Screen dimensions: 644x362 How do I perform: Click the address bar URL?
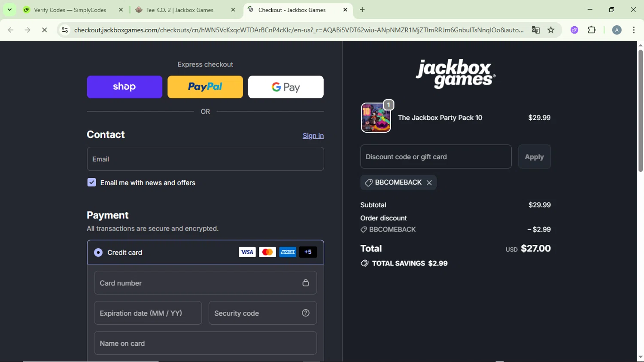coord(298,30)
